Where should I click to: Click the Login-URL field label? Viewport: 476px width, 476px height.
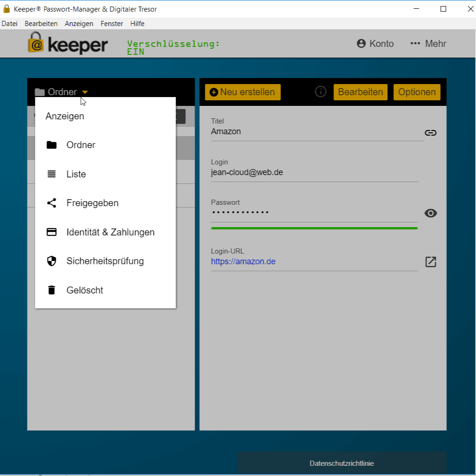pos(228,251)
